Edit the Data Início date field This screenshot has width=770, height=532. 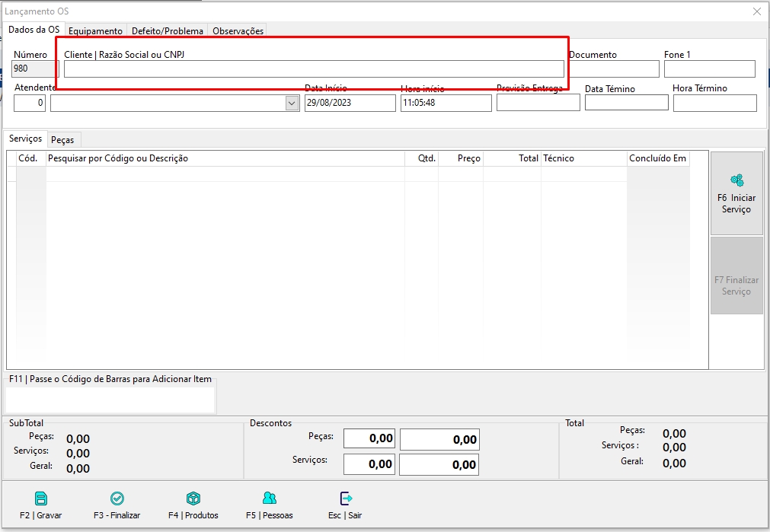[x=350, y=104]
